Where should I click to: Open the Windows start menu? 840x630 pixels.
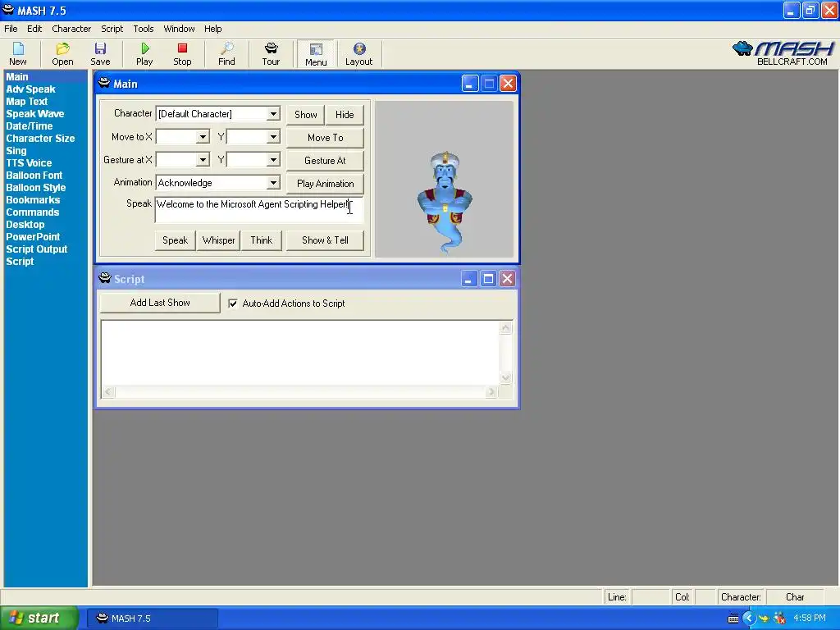(39, 619)
